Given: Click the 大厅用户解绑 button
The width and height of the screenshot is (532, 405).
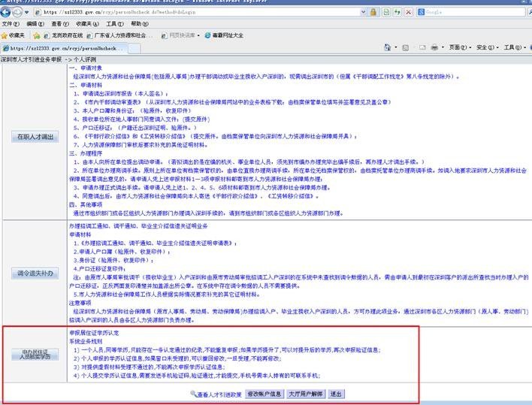Looking at the screenshot, I should point(306,394).
